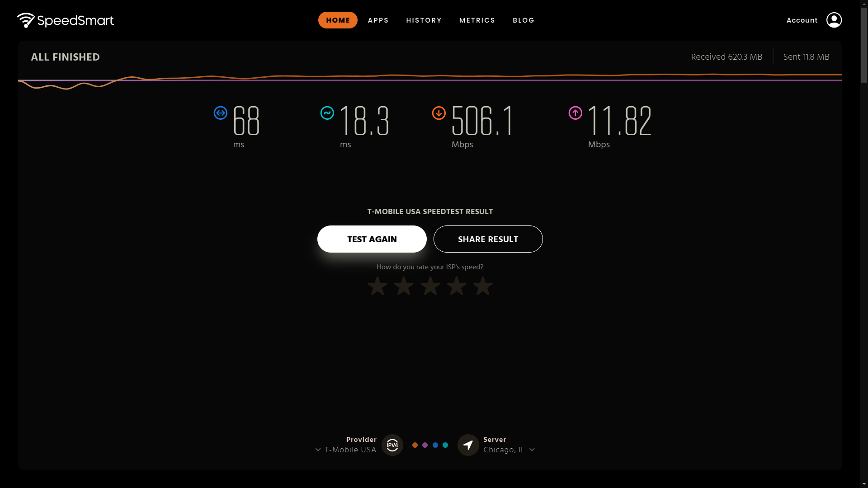The image size is (868, 488).
Task: Click the SpeedSmart wifi logo
Action: [26, 20]
